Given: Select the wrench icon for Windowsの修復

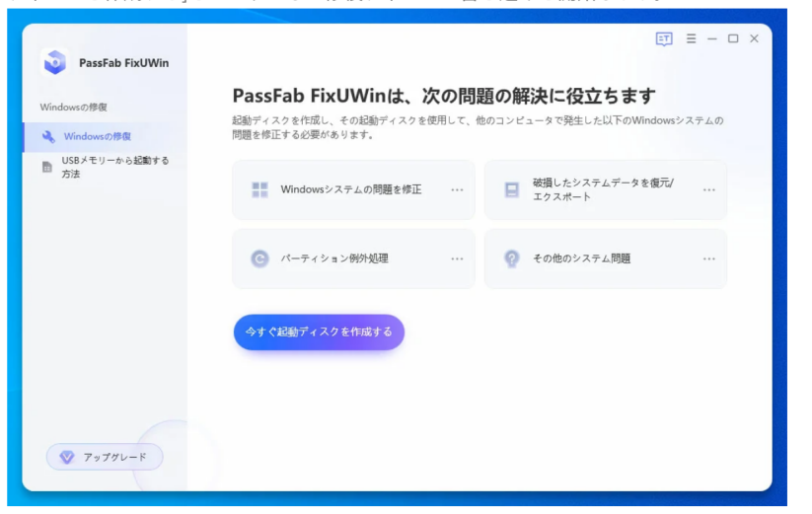Looking at the screenshot, I should tap(48, 137).
